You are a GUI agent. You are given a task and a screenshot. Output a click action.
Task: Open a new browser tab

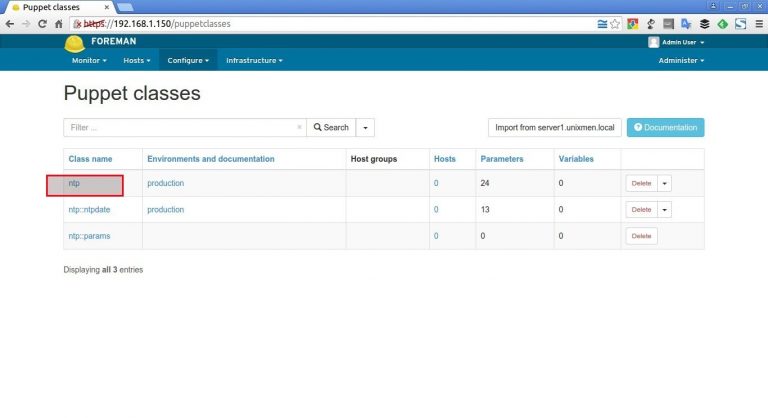125,7
